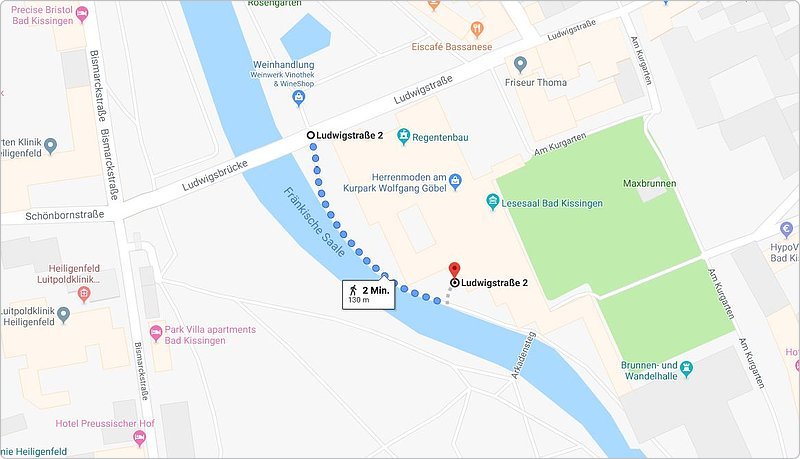Click the red destination pin marker
The width and height of the screenshot is (800, 459).
[x=454, y=270]
